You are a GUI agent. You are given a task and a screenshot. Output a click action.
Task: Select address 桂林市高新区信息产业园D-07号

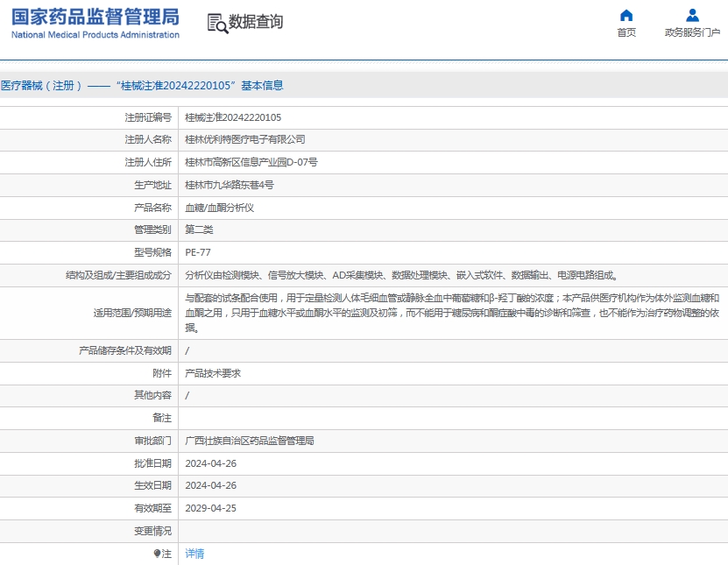(x=251, y=162)
